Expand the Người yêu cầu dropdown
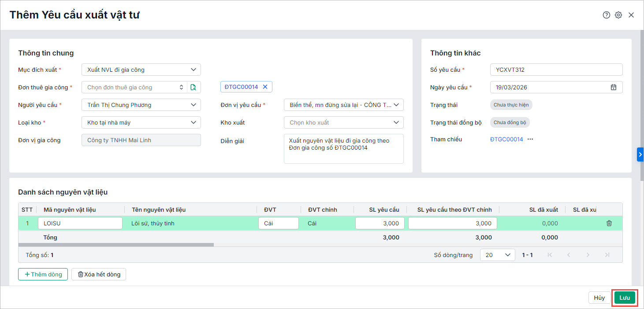The image size is (644, 309). [141, 105]
